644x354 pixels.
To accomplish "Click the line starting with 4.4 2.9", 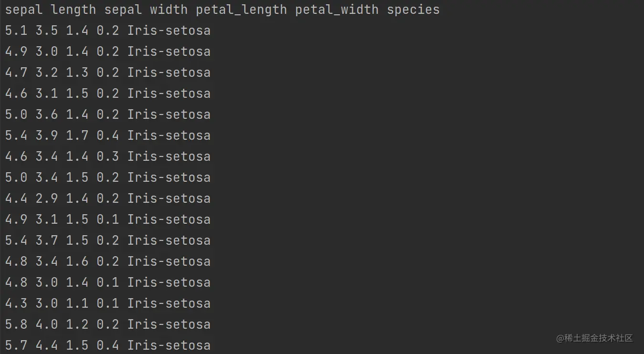I will coord(108,198).
